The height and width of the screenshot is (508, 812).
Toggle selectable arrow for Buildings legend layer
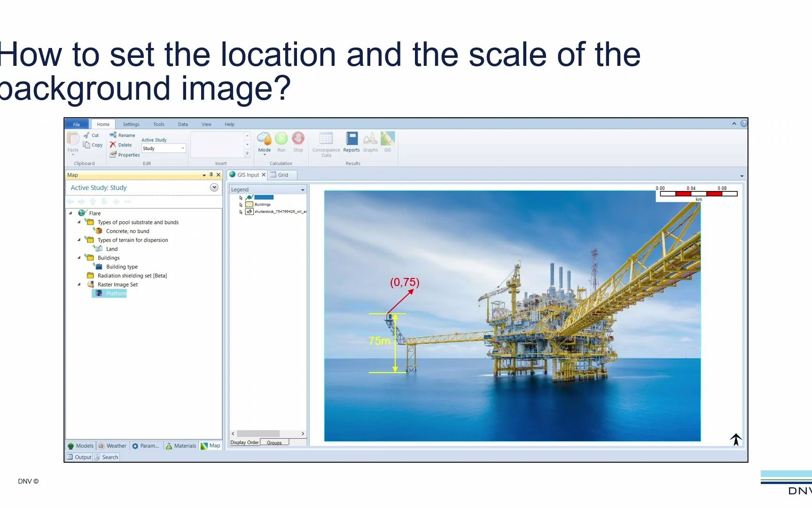(241, 205)
